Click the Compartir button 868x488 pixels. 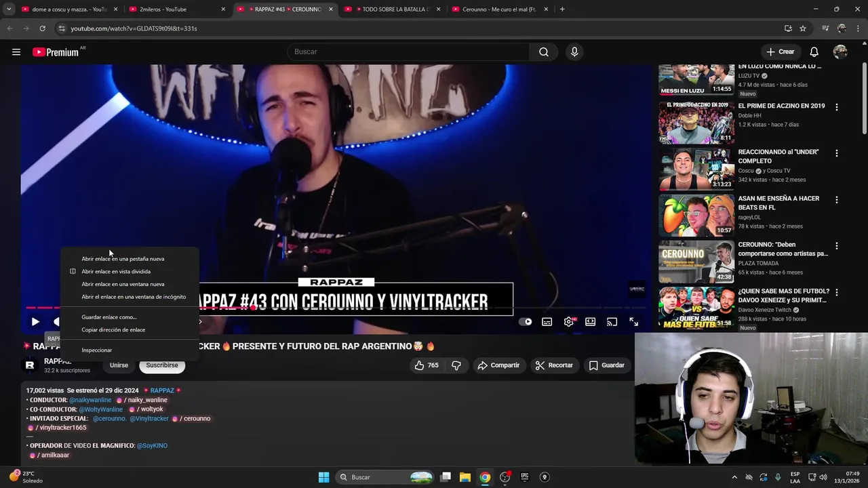click(x=498, y=365)
